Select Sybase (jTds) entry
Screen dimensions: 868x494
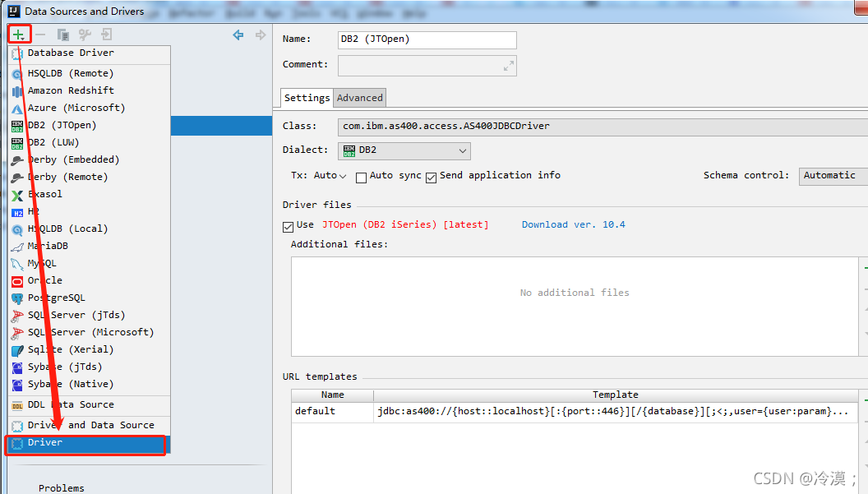click(89, 367)
